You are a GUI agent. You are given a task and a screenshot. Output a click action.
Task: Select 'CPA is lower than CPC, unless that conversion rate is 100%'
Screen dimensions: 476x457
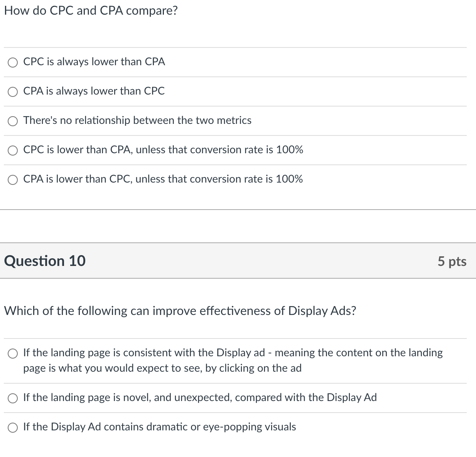(13, 179)
